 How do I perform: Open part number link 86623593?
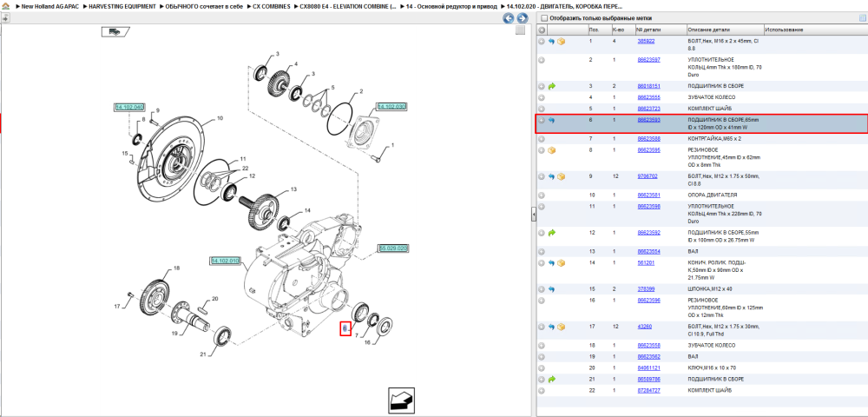pyautogui.click(x=648, y=120)
